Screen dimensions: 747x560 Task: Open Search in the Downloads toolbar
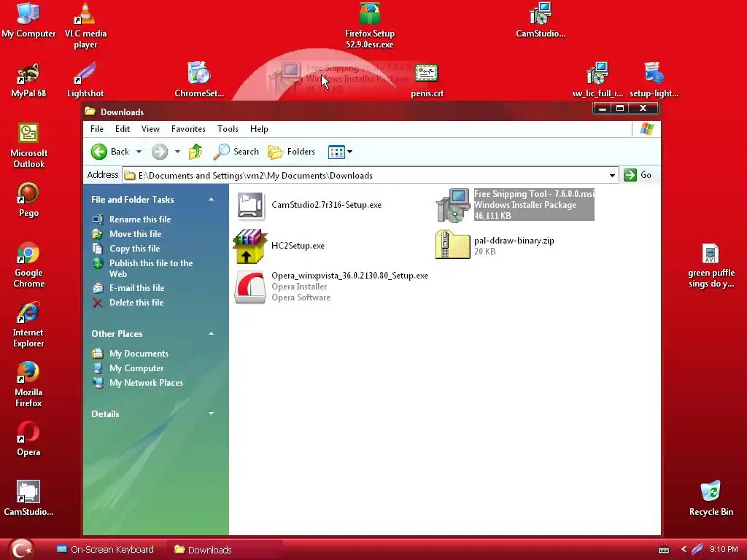[x=236, y=152]
